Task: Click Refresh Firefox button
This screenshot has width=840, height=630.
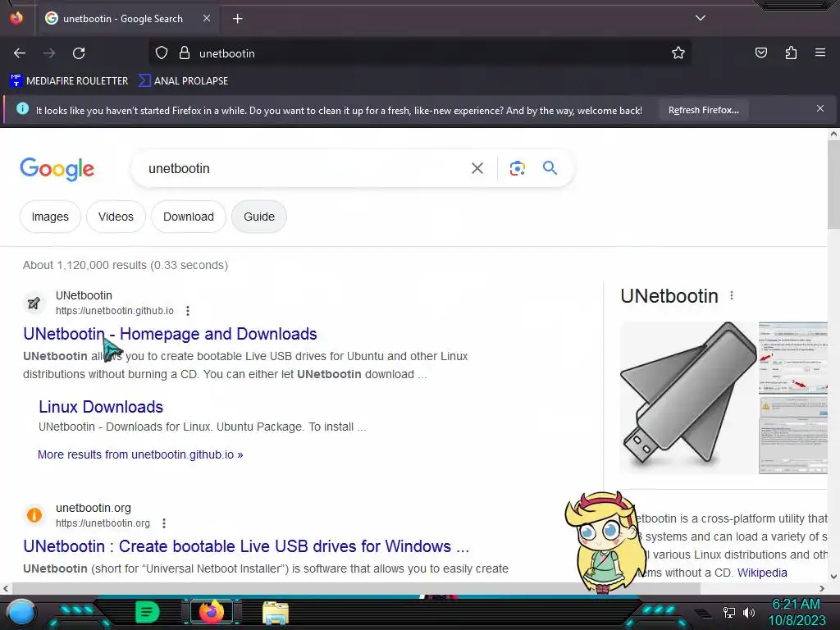Action: click(703, 111)
